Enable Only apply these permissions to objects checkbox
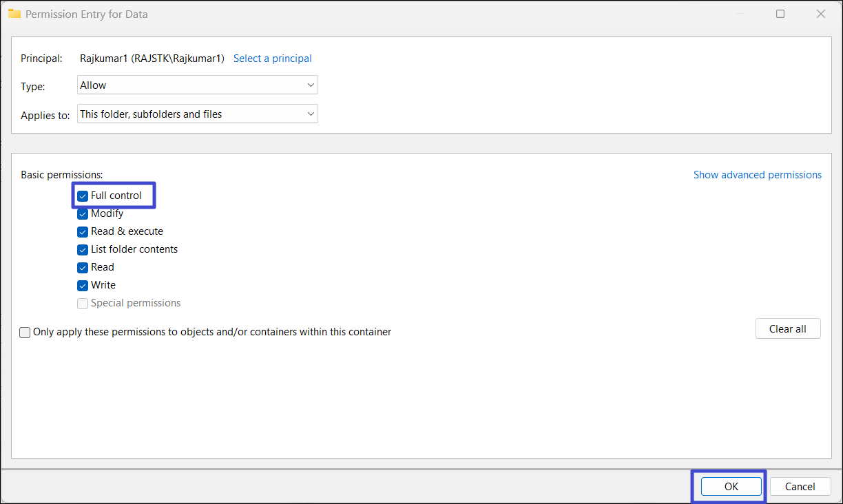 (25, 333)
